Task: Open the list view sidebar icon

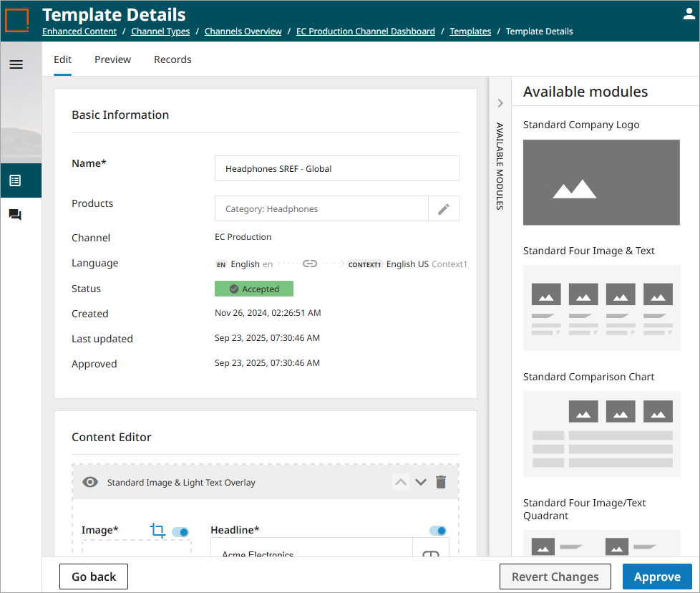Action: pos(15,180)
